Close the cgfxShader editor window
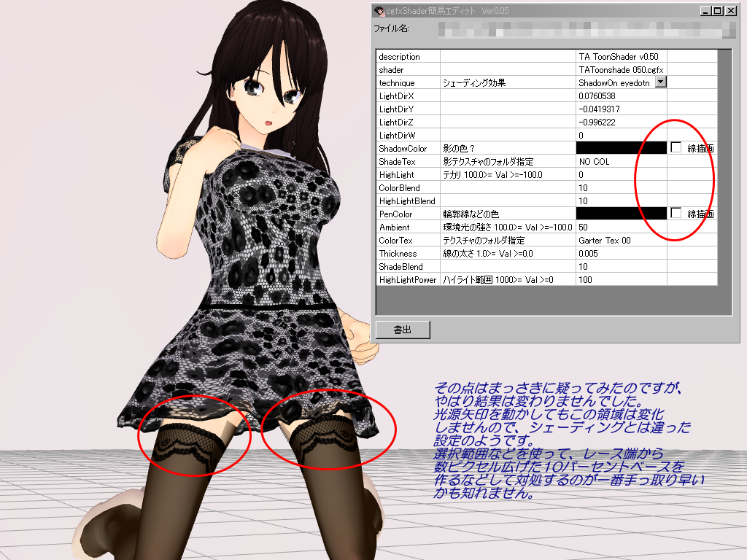The height and width of the screenshot is (560, 747). coord(729,11)
